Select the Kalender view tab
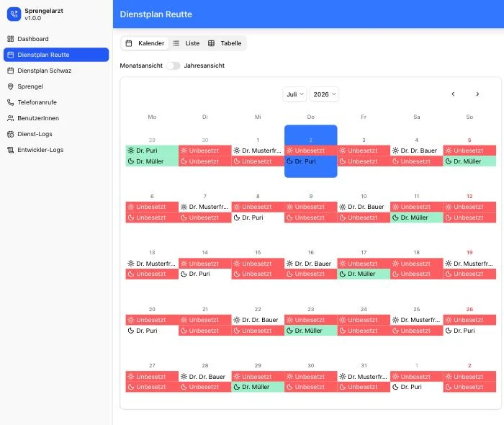 (145, 43)
